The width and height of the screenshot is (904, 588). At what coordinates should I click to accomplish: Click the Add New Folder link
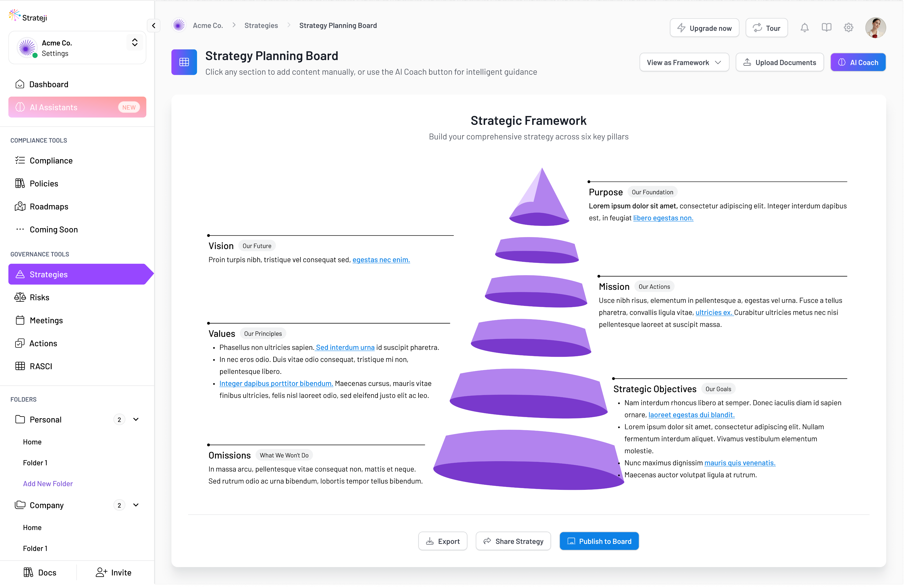(x=48, y=484)
